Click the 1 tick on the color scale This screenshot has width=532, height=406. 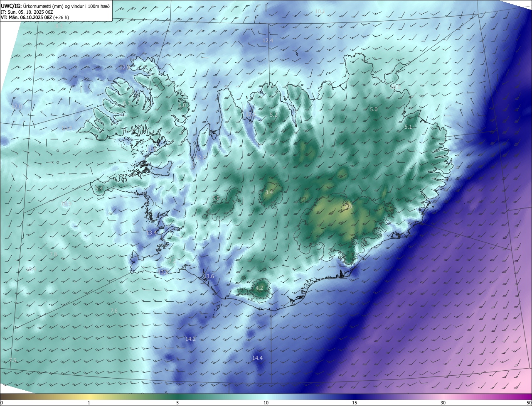click(x=89, y=403)
